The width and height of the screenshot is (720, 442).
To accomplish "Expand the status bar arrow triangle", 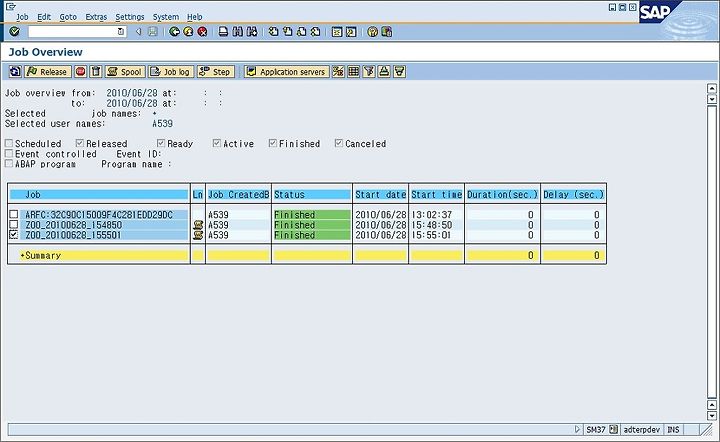I will (x=577, y=430).
